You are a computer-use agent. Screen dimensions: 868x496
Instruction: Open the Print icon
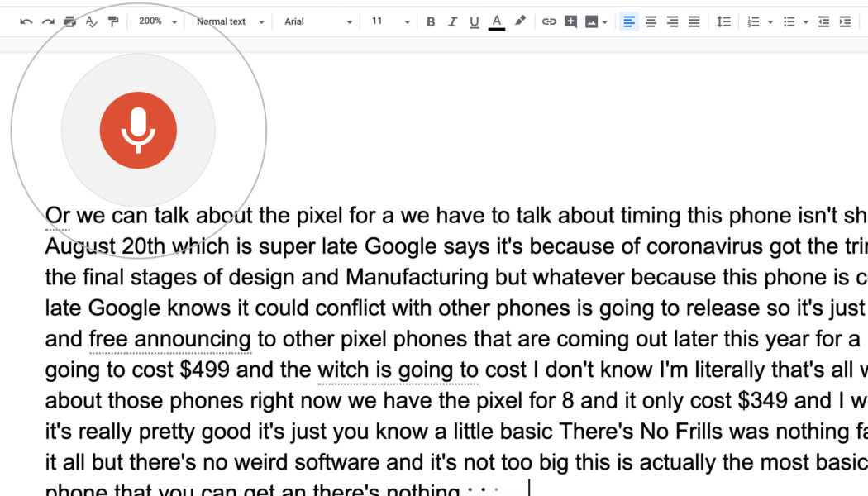coord(69,21)
